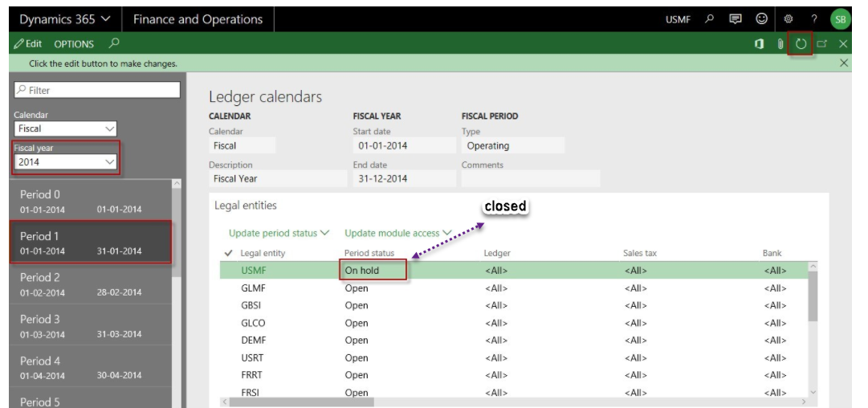The height and width of the screenshot is (408, 868).
Task: Click the Filter input field
Action: point(97,90)
